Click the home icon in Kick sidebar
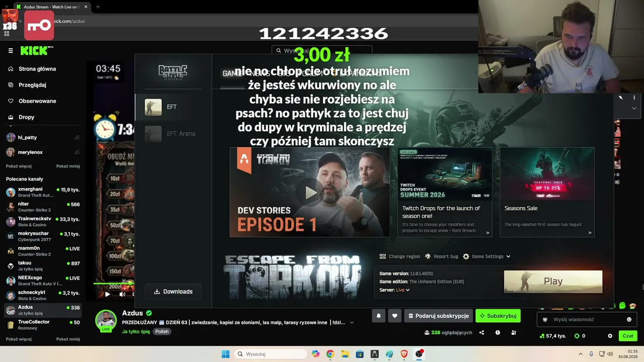This screenshot has width=644, height=362. point(11,69)
